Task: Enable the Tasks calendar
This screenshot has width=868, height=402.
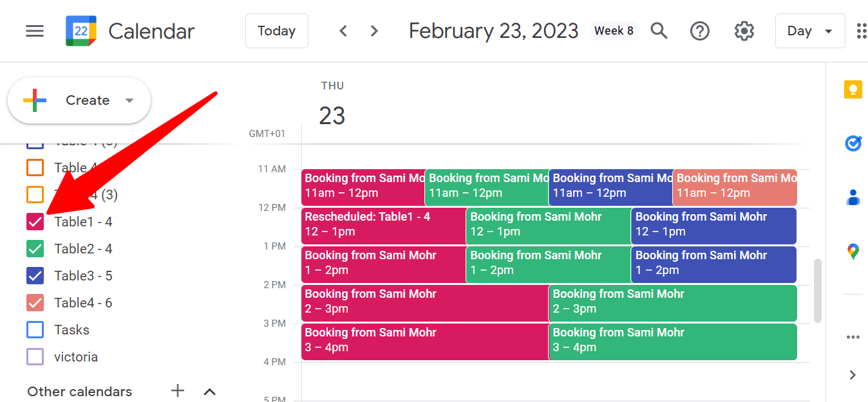Action: [35, 329]
